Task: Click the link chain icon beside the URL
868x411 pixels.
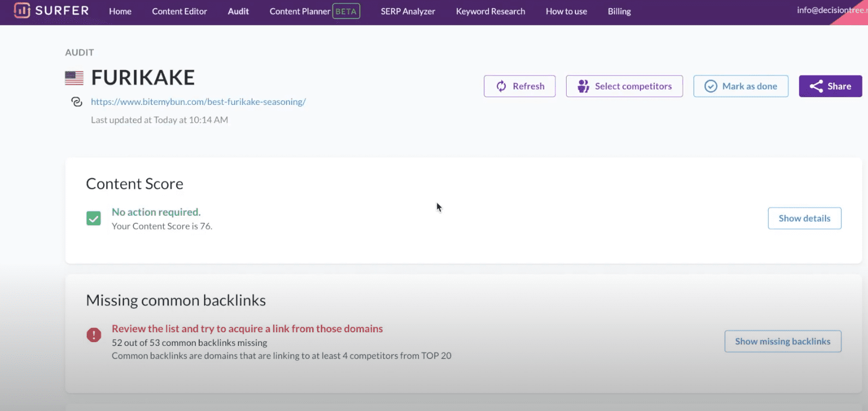Action: click(77, 102)
